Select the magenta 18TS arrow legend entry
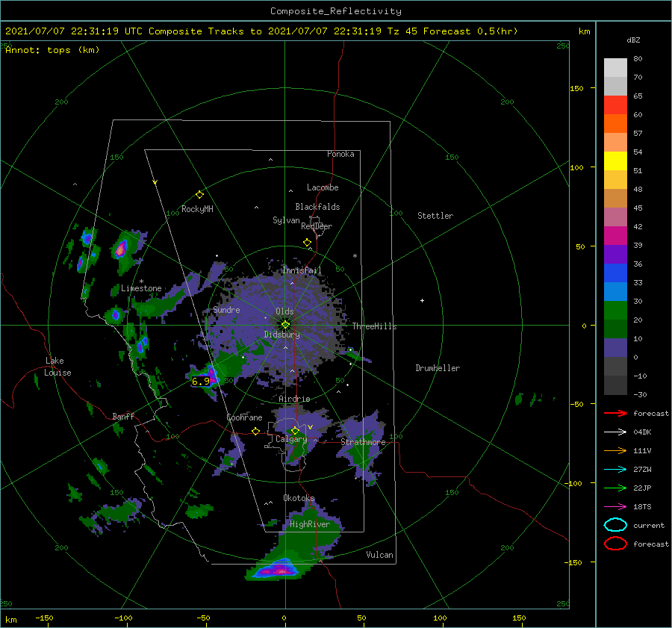Image resolution: width=672 pixels, height=628 pixels. [x=615, y=507]
